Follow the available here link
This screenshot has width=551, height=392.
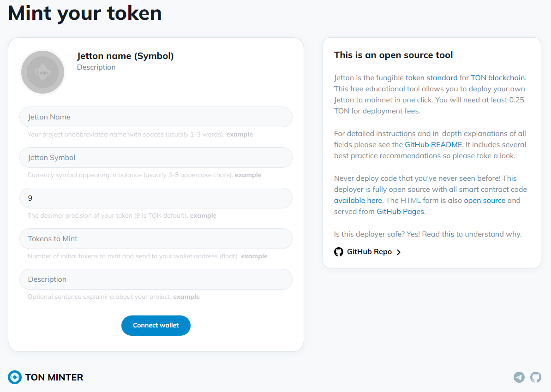coord(358,201)
